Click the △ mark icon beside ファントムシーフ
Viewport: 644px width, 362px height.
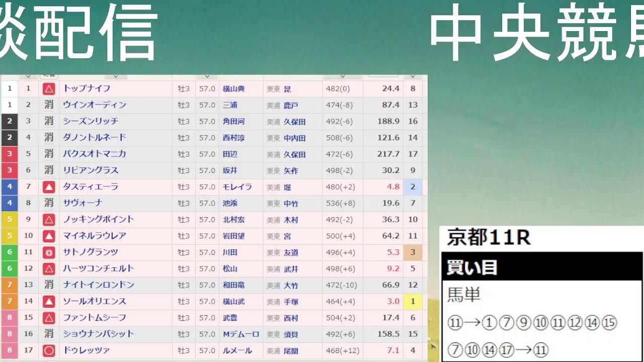(48, 318)
